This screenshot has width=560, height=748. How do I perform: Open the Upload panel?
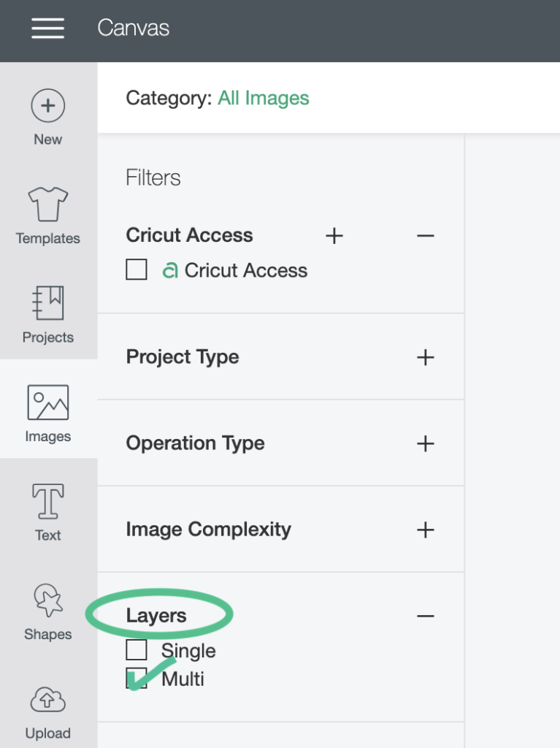(47, 713)
